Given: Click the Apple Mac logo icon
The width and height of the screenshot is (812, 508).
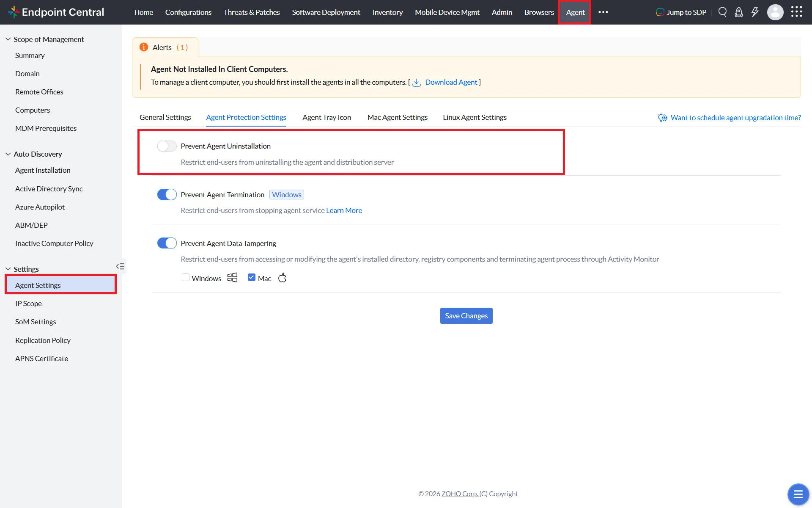Looking at the screenshot, I should click(x=282, y=278).
